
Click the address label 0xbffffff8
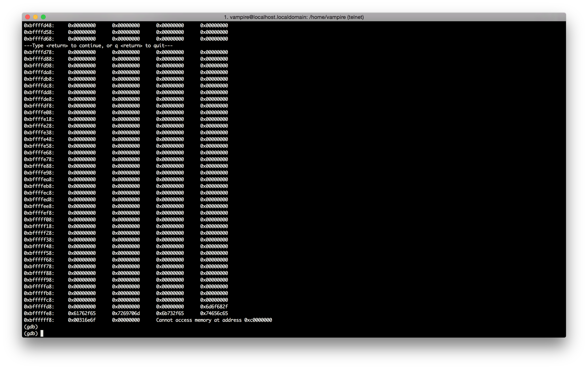39,320
